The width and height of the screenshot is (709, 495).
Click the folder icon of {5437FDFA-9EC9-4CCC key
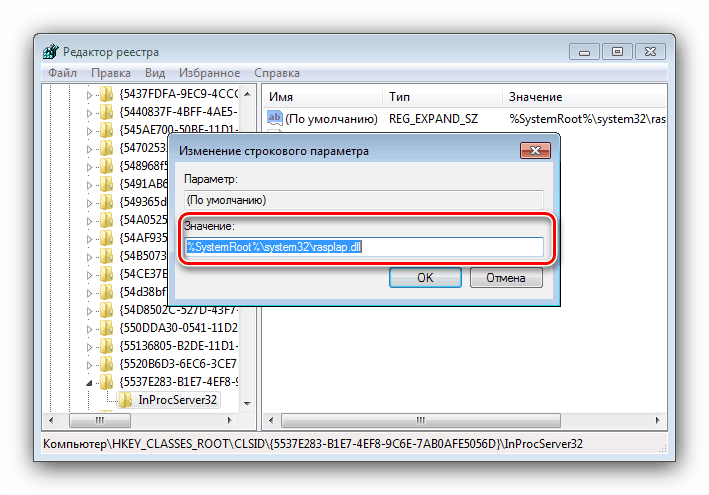106,94
